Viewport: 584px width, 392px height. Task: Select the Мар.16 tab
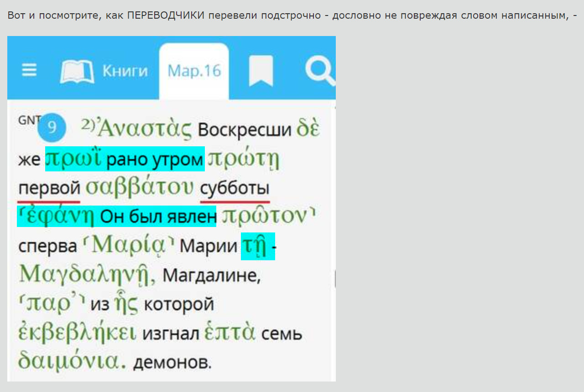point(194,71)
